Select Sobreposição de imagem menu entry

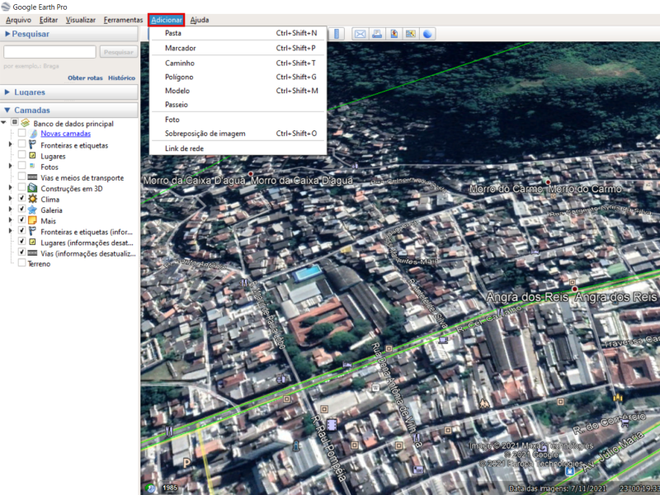238,133
